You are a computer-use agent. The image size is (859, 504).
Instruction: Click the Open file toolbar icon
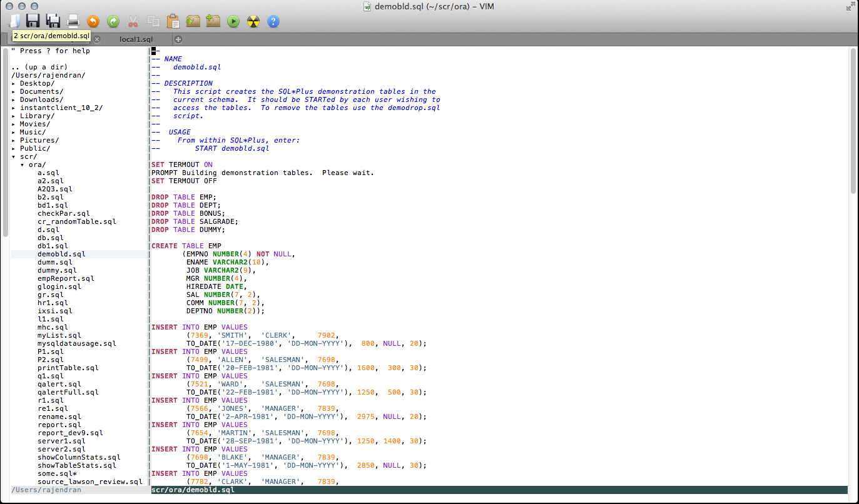16,21
